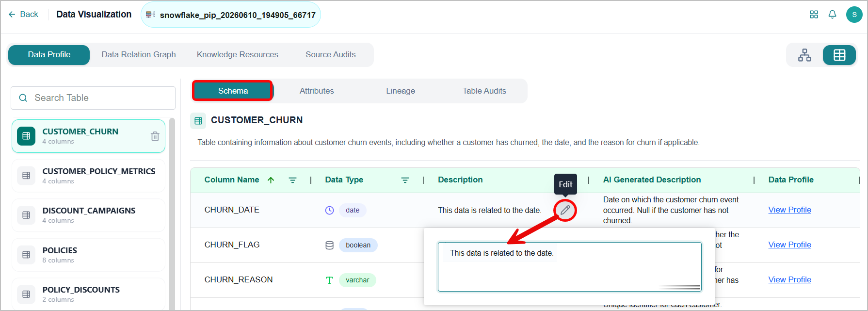This screenshot has height=311, width=868.
Task: Select the Schema tab
Action: [x=233, y=91]
